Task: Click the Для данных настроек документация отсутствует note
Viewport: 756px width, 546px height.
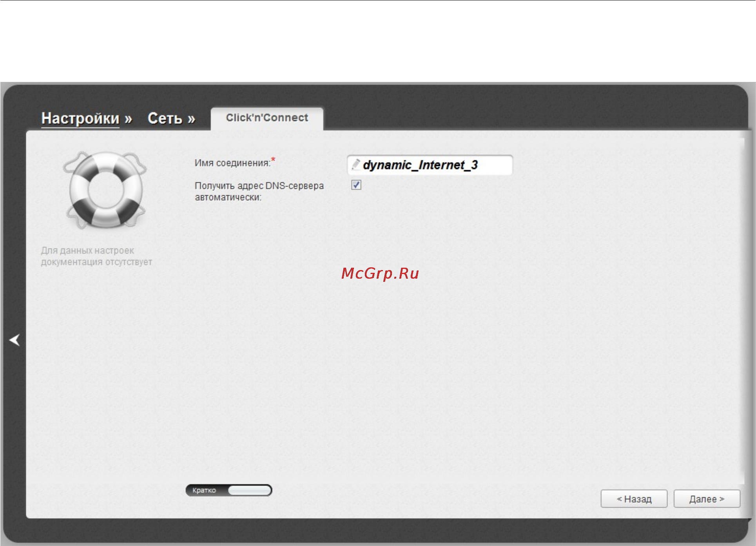Action: click(x=96, y=256)
